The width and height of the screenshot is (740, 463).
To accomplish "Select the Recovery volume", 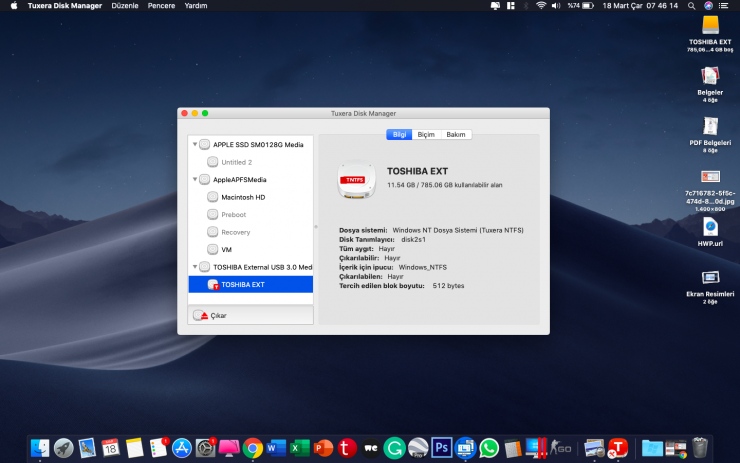I will pos(250,232).
